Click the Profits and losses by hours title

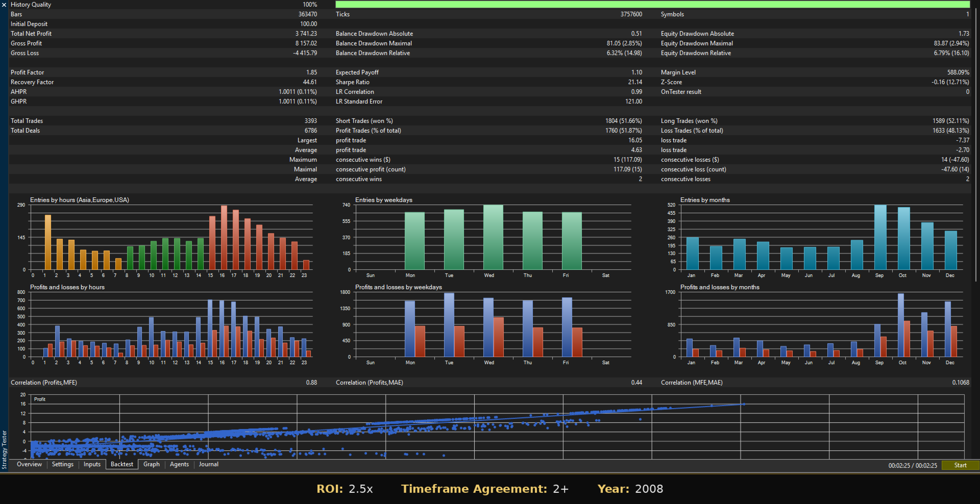(67, 287)
